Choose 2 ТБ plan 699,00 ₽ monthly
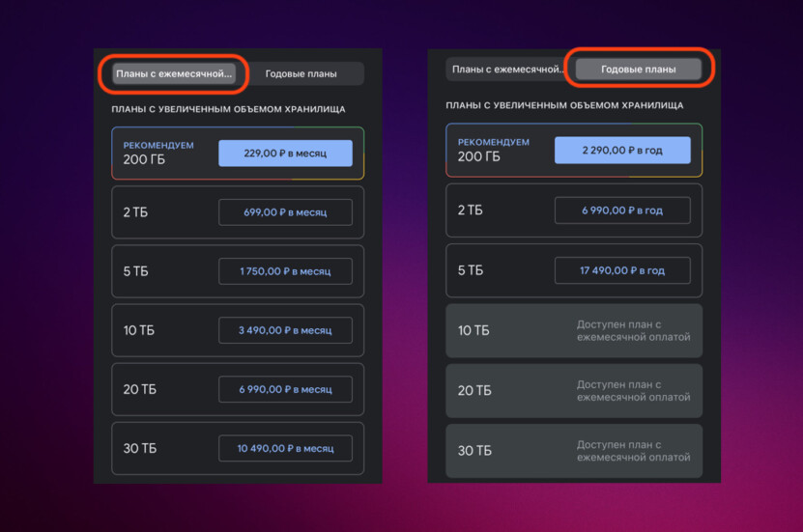This screenshot has height=532, width=803. coord(285,212)
